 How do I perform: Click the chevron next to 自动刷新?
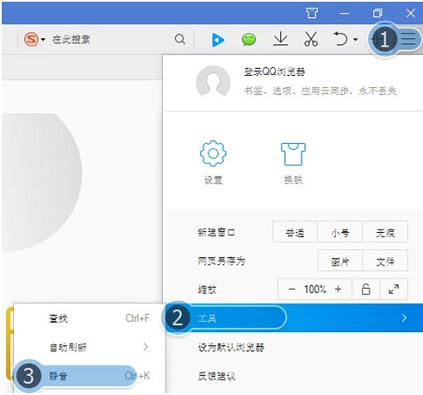146,347
